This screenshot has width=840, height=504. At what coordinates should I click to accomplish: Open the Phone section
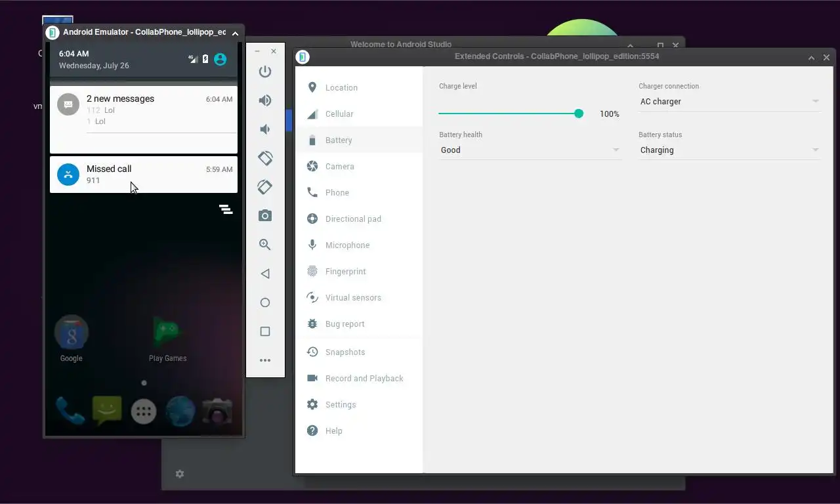tap(359, 192)
